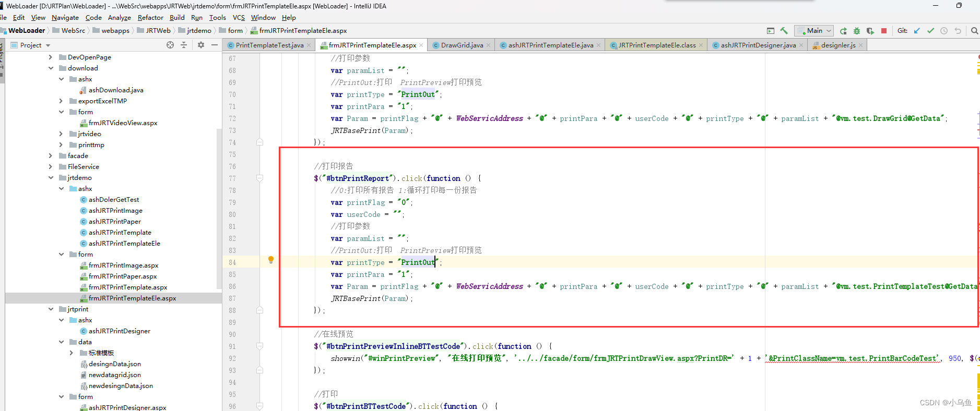
Task: Open the Refactor menu
Action: pos(150,18)
